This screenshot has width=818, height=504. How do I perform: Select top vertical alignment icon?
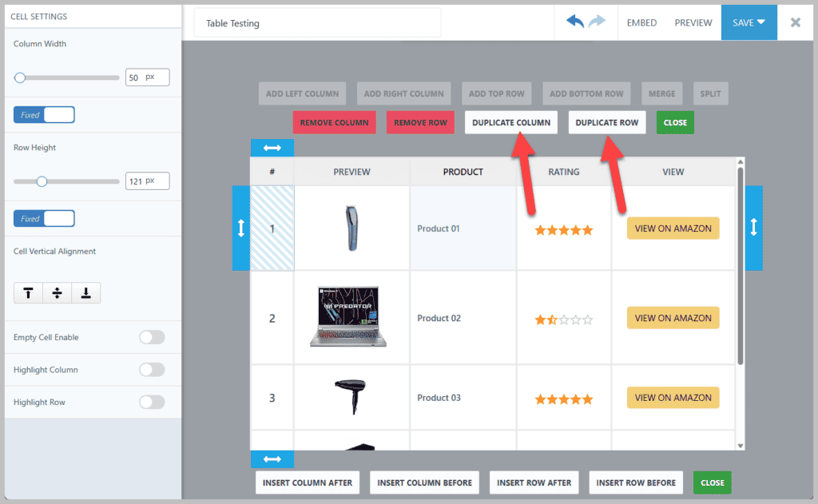pos(28,293)
